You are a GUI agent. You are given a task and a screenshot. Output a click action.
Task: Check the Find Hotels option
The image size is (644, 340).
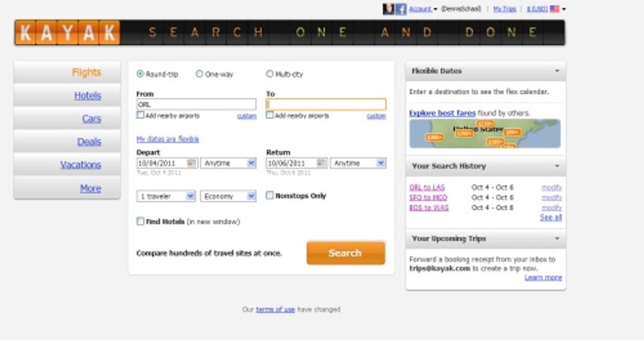tap(141, 221)
